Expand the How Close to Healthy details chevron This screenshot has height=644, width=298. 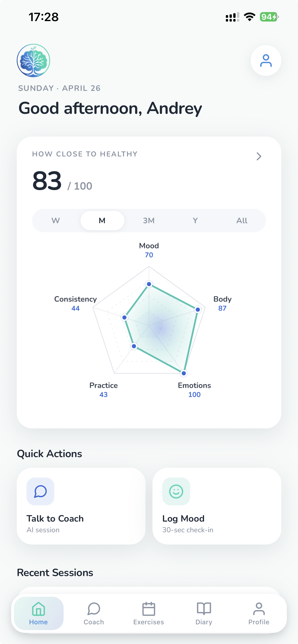[x=259, y=156]
